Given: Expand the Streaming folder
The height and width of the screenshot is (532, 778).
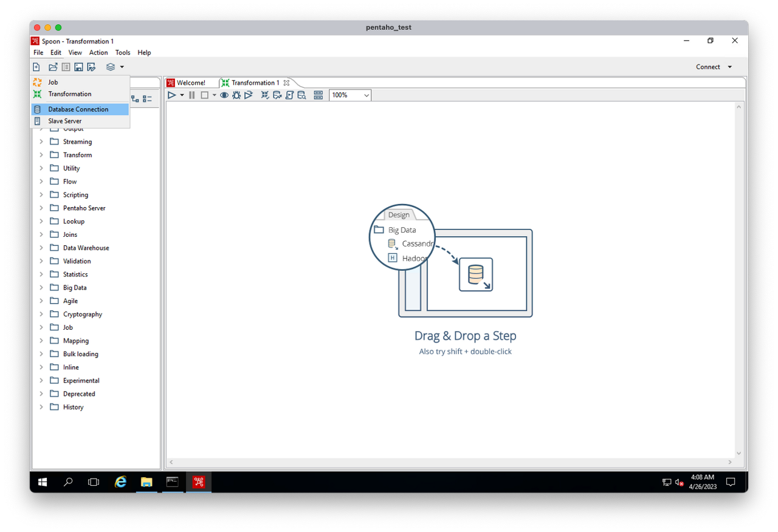Looking at the screenshot, I should tap(41, 142).
